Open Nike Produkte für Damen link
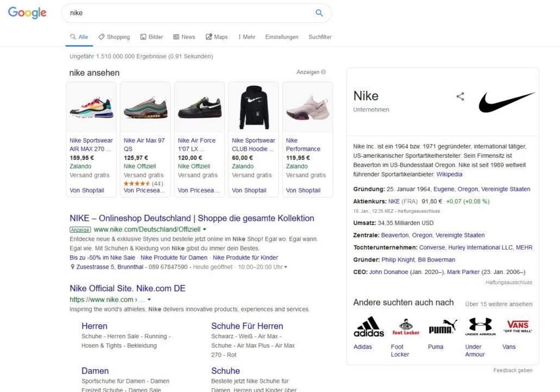Screen dimensions: 560x392 pyautogui.click(x=174, y=257)
